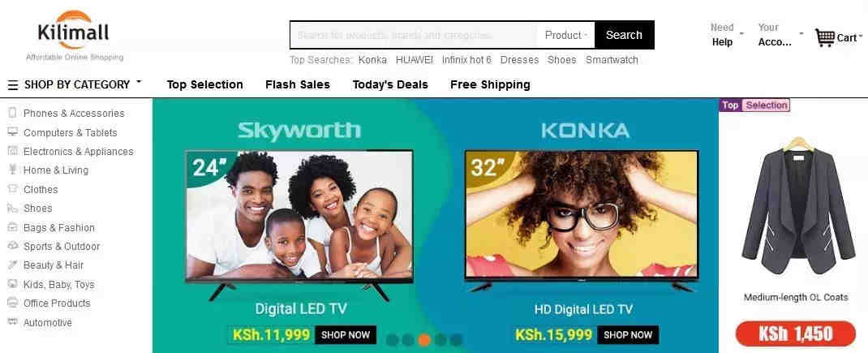Expand the Product search type dropdown

pos(565,36)
